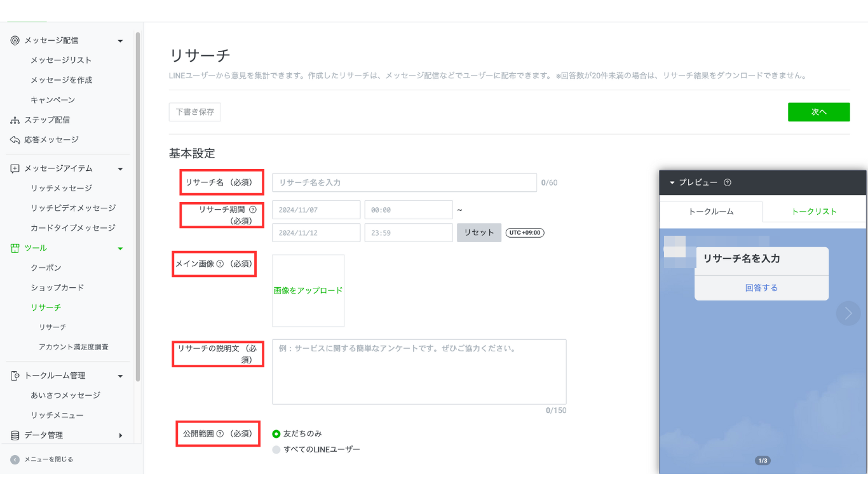
Task: Open リッチビデオメッセージ menu item
Action: (73, 208)
